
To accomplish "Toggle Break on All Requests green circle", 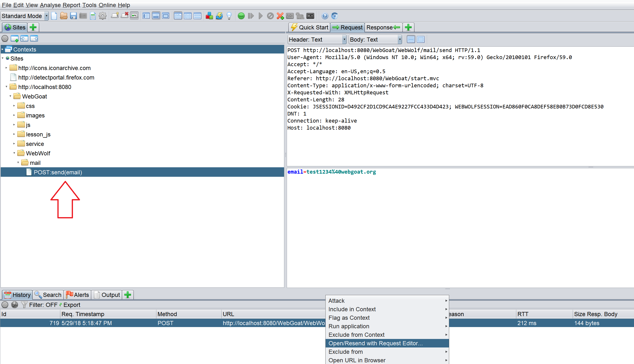I will [x=241, y=16].
